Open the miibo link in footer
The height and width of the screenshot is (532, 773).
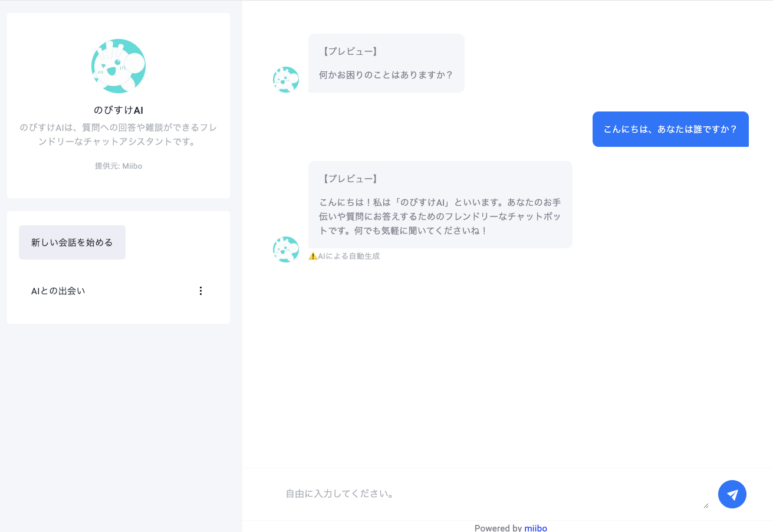(536, 528)
